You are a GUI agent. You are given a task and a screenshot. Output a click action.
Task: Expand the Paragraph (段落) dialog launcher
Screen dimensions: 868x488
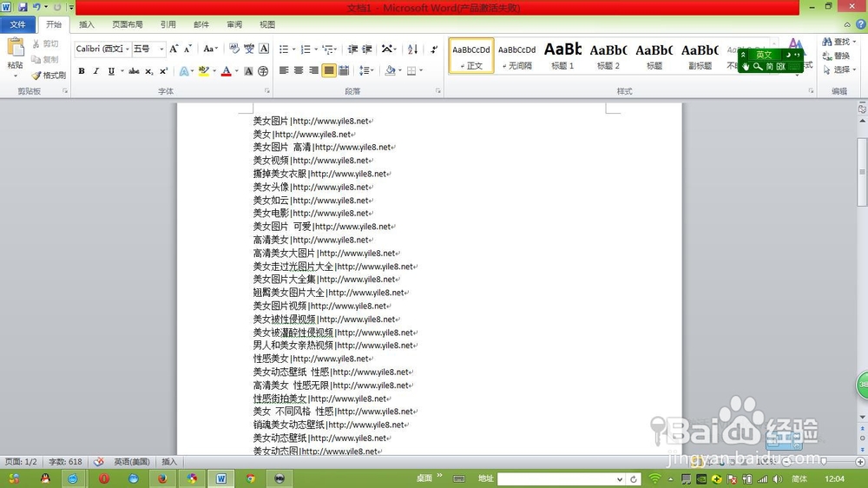[x=438, y=91]
